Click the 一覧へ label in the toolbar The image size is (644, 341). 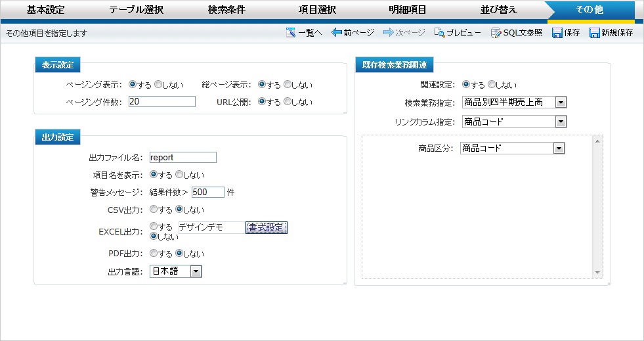point(310,32)
